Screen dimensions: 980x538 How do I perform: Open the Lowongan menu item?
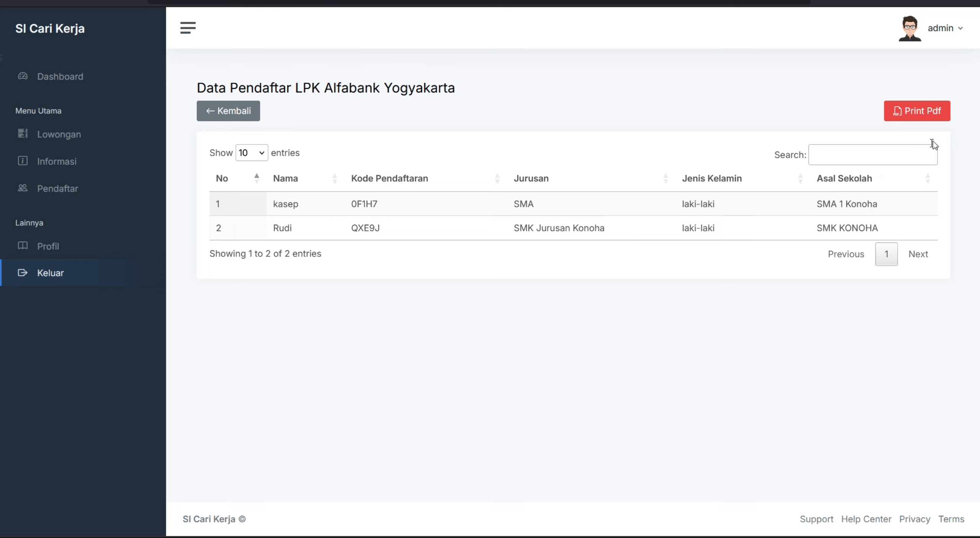(x=59, y=134)
